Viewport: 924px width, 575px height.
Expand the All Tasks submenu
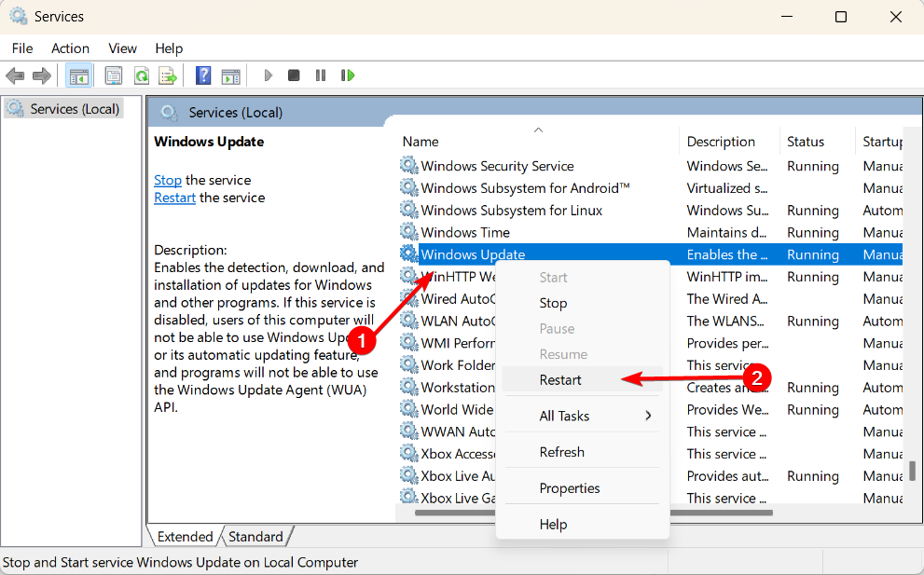(x=582, y=416)
